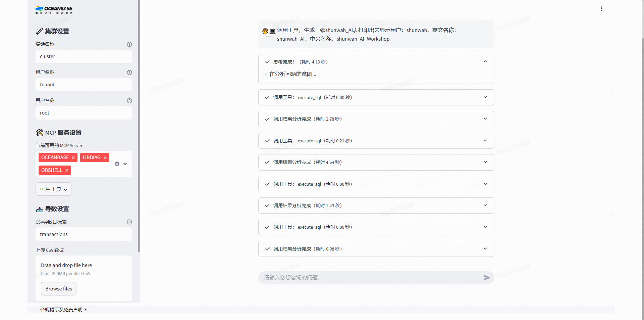Focus the cluster name input field
This screenshot has width=644, height=320.
tap(84, 56)
